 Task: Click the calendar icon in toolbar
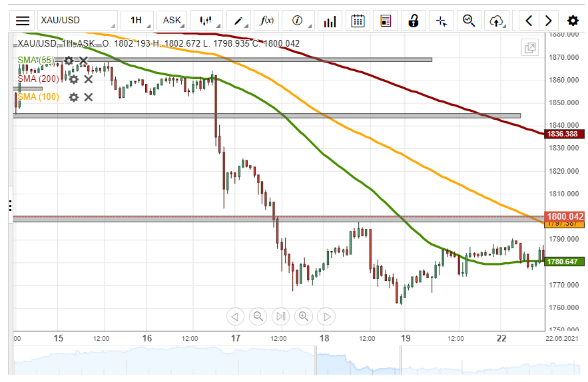[358, 21]
